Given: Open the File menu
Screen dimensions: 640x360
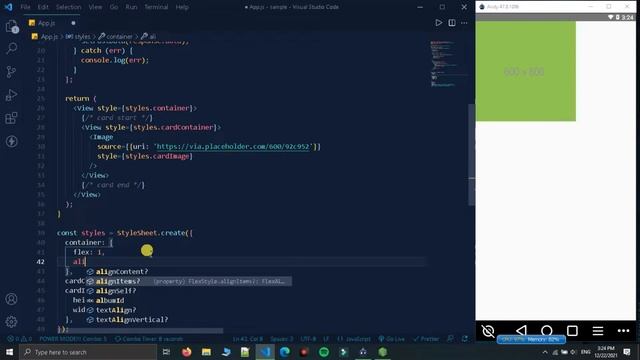Looking at the screenshot, I should coord(25,7).
